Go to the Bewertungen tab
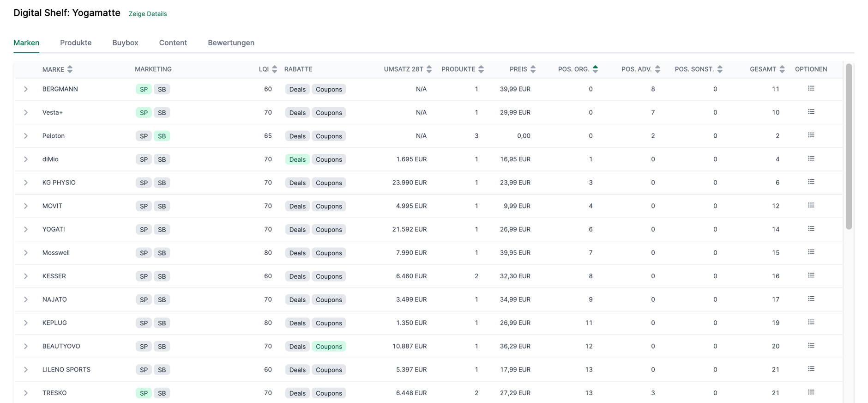 [x=231, y=43]
